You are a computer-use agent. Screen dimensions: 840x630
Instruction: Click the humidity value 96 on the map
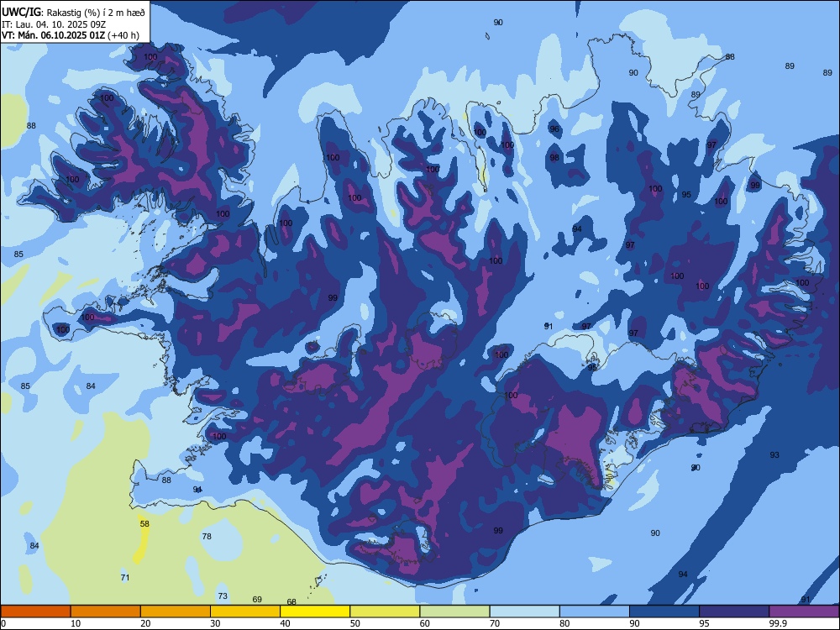[554, 129]
